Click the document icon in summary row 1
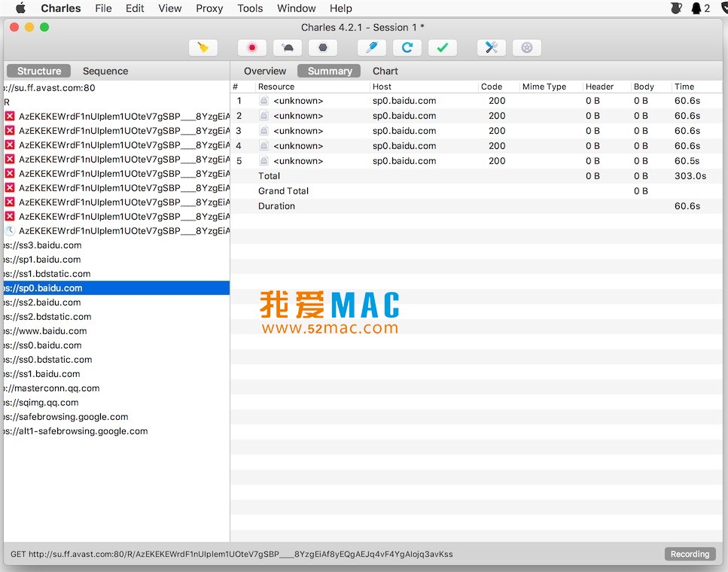728x572 pixels. [263, 100]
